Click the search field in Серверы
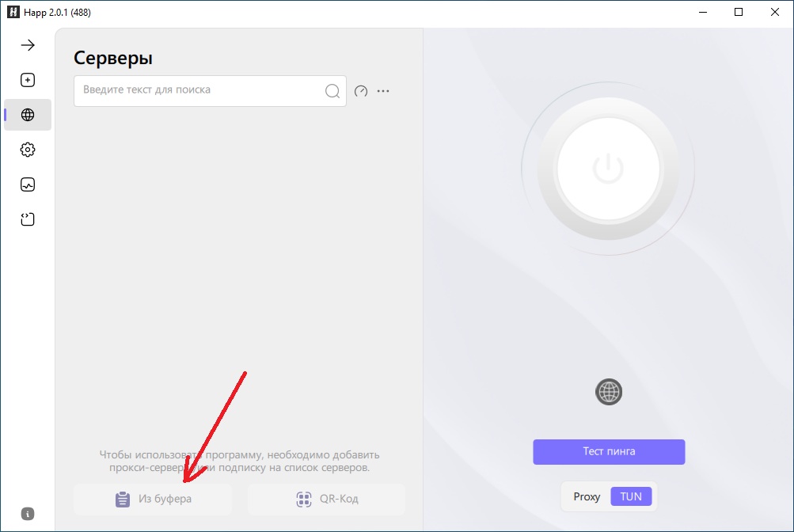The image size is (794, 532). point(198,90)
